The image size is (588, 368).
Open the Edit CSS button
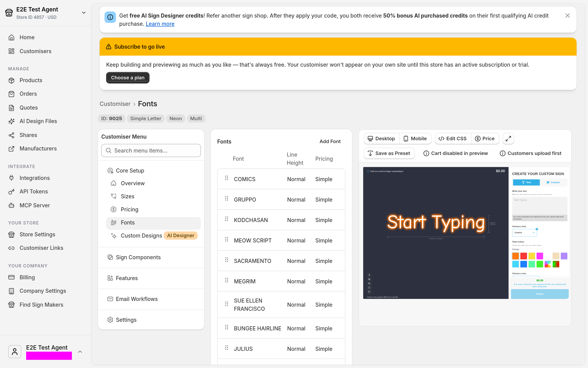coord(453,138)
